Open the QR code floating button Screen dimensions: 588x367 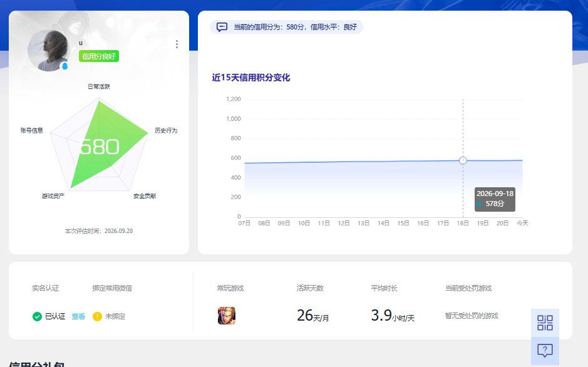[545, 323]
